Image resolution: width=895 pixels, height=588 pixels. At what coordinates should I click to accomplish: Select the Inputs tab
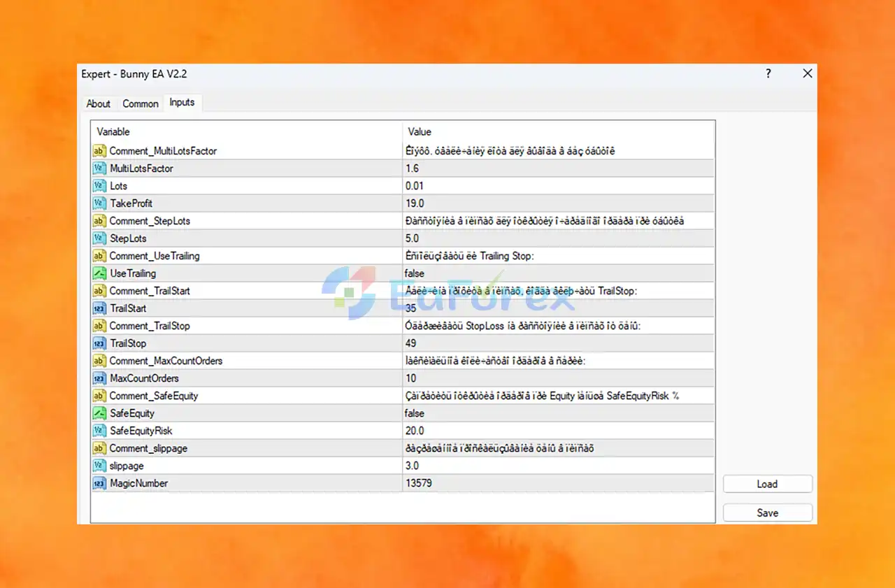(x=182, y=102)
